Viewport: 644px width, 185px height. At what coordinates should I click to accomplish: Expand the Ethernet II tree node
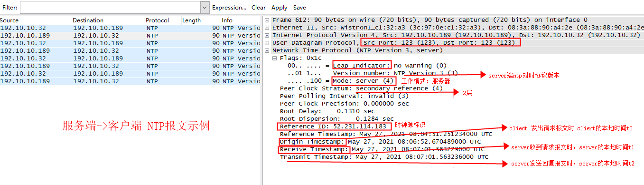click(x=267, y=28)
